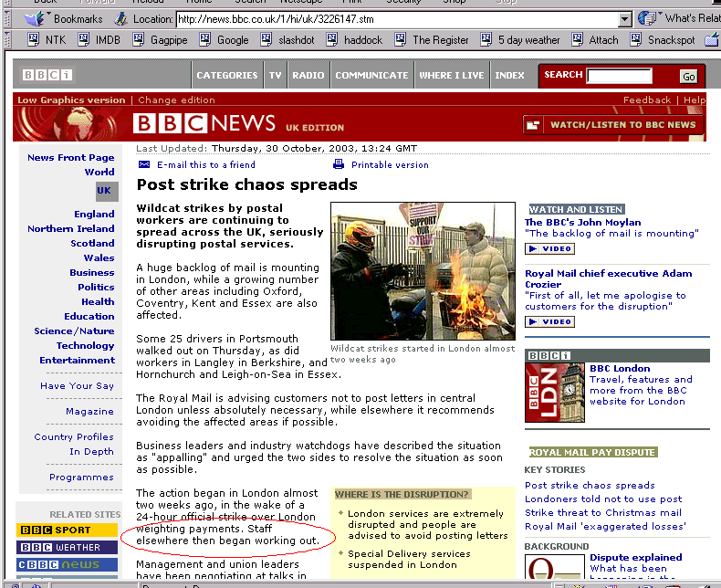This screenshot has height=588, width=721.
Task: Open the Technology section
Action: 85,345
